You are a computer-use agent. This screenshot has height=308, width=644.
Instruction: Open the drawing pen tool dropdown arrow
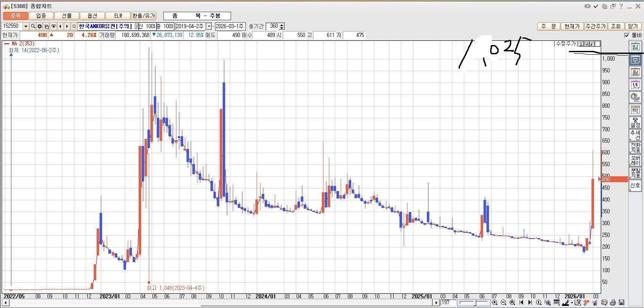pos(572,303)
